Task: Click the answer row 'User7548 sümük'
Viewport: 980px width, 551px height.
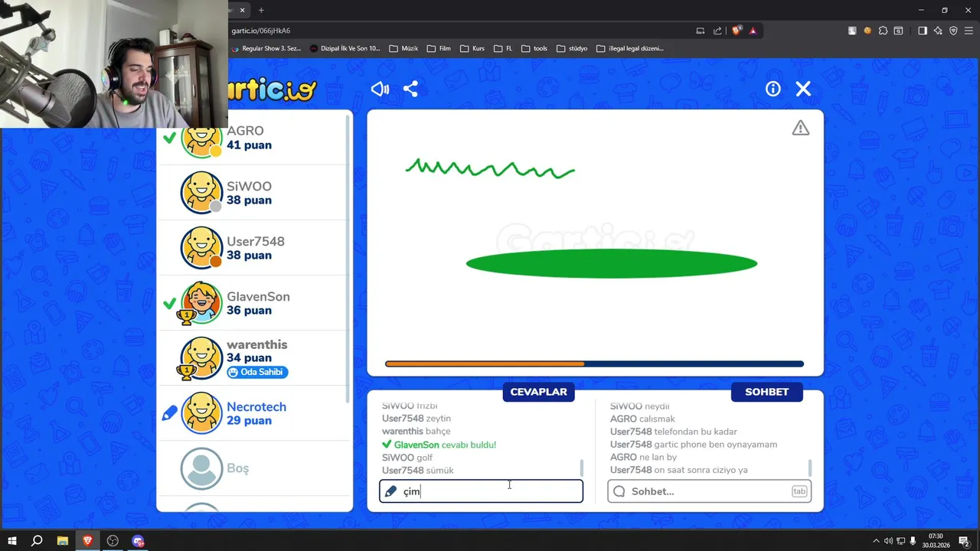Action: 418,471
